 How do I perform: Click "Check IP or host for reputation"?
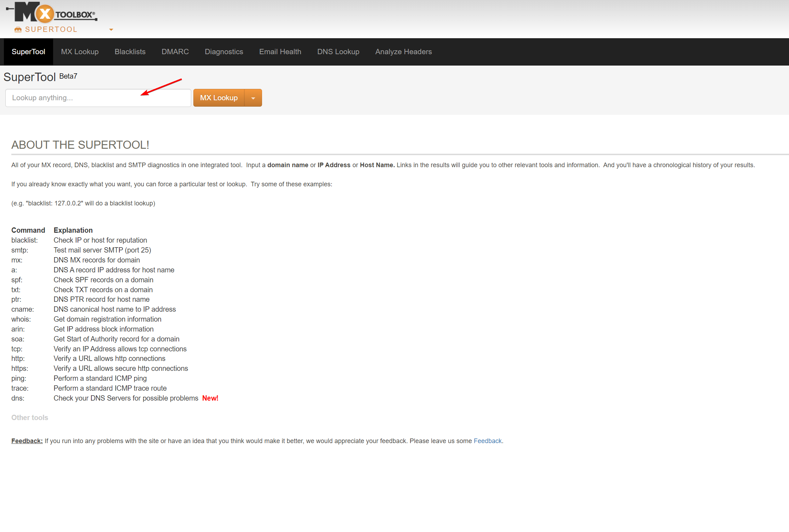tap(101, 240)
